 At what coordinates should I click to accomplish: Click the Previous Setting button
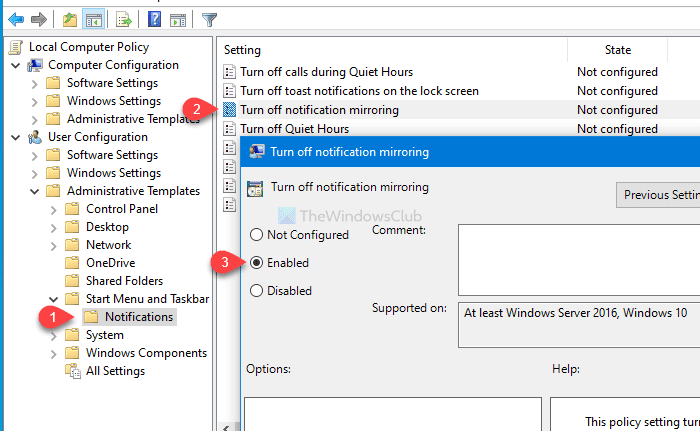click(658, 195)
